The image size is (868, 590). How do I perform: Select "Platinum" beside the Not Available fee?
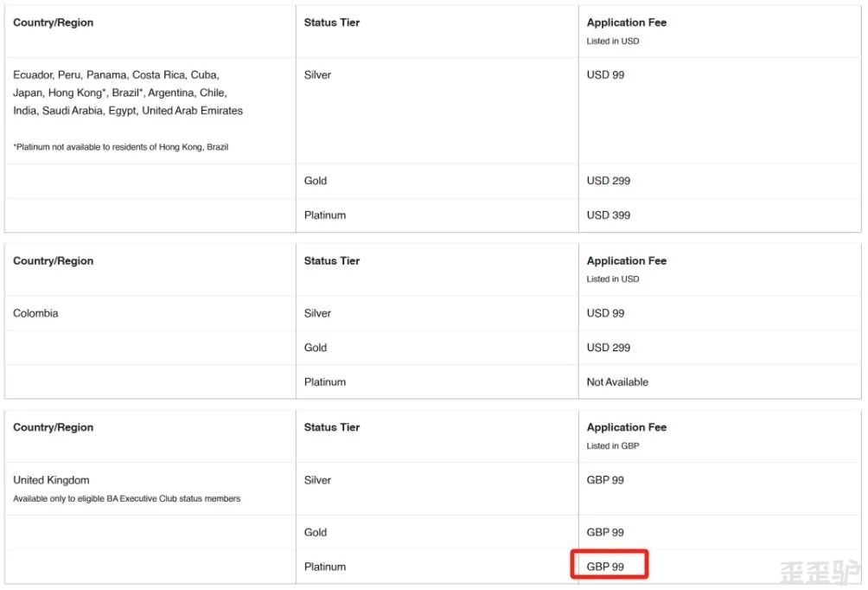(x=325, y=382)
